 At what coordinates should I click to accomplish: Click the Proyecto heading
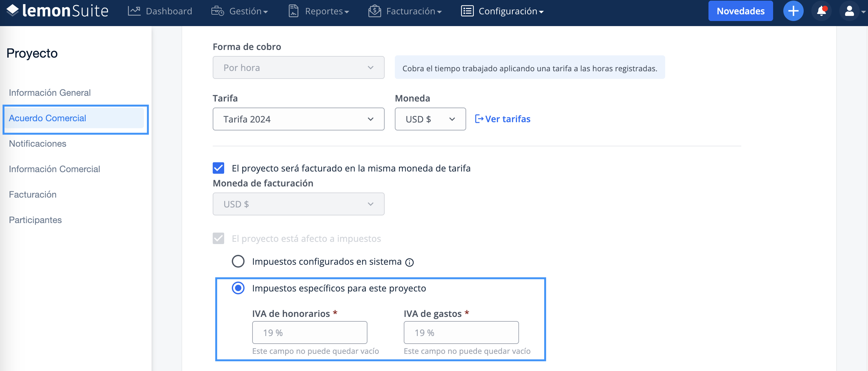point(32,53)
